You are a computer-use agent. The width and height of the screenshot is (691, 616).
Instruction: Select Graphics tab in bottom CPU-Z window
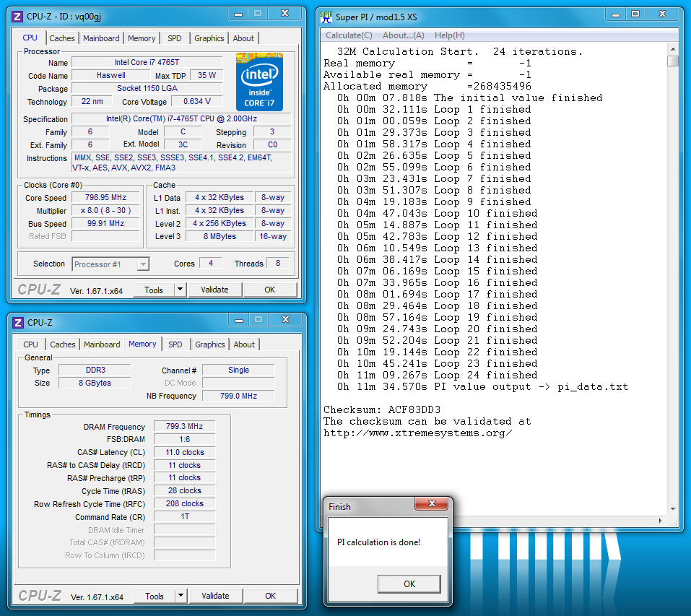[210, 344]
